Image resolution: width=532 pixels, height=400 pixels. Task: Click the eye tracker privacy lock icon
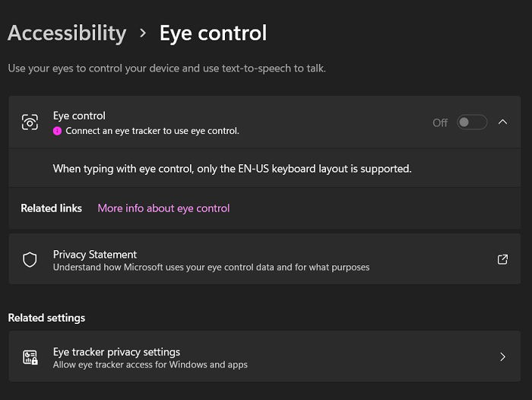click(x=30, y=357)
